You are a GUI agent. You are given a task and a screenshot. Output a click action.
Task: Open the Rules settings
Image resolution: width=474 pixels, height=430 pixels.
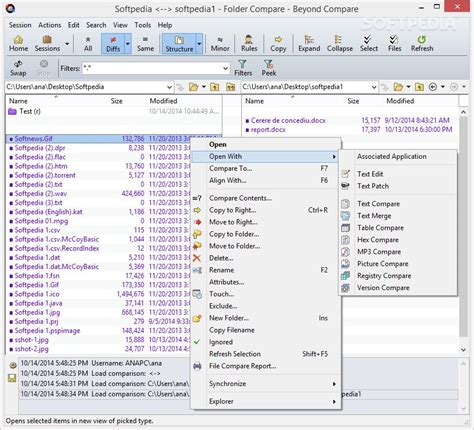(249, 44)
